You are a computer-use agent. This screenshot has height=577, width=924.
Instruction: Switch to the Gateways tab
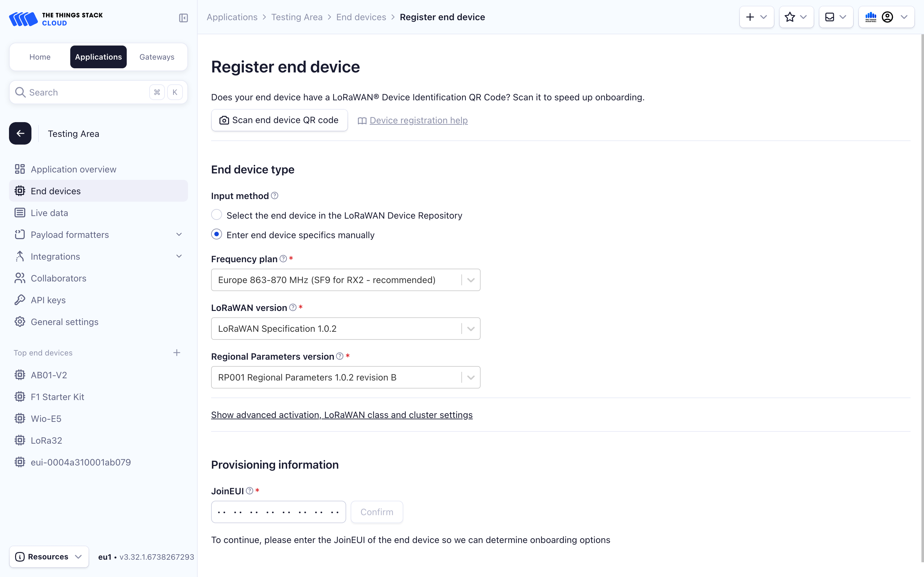point(157,57)
